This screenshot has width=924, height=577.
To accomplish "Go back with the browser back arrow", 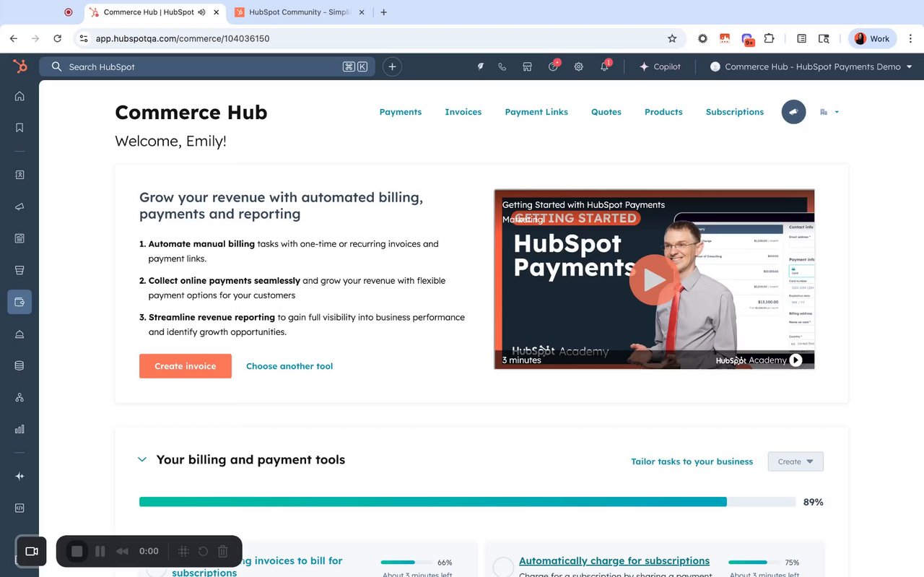I will [x=14, y=38].
